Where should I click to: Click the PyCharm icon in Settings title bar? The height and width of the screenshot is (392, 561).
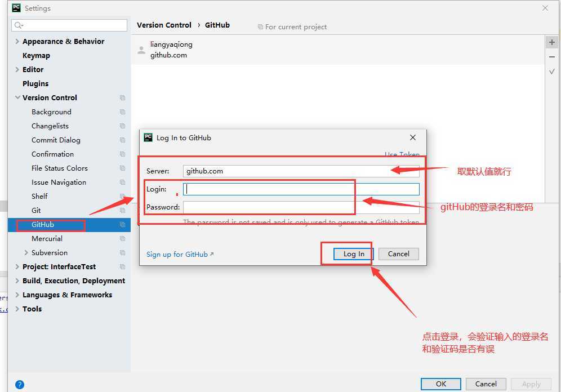16,7
